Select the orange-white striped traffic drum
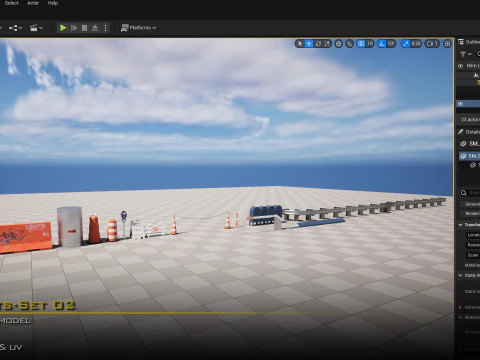The image size is (480, 360). (113, 230)
